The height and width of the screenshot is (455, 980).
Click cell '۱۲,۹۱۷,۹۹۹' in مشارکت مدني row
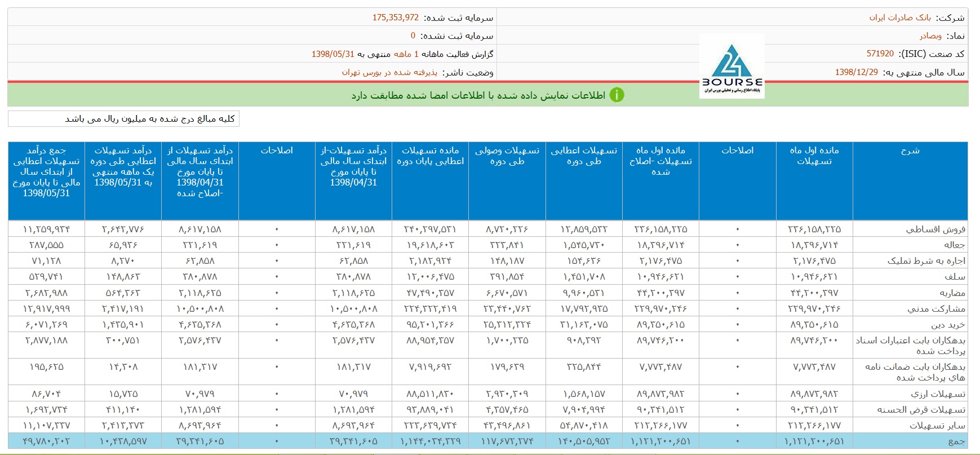[46, 308]
